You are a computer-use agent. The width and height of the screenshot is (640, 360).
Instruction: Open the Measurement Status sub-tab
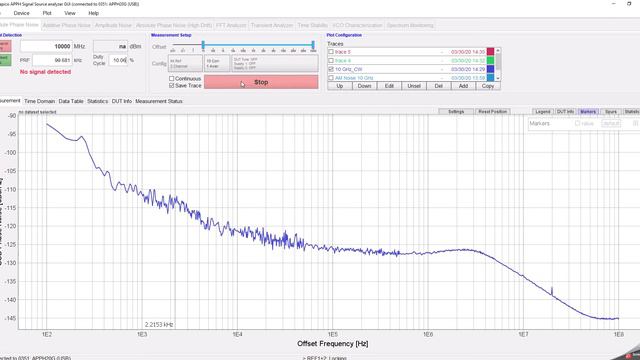[159, 101]
